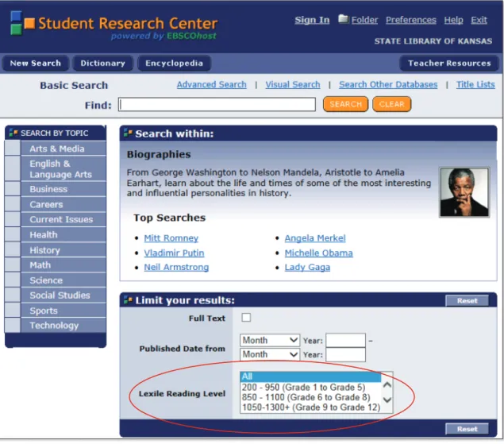Screen dimensions: 504x444
Task: Open the Preferences link
Action: click(411, 20)
